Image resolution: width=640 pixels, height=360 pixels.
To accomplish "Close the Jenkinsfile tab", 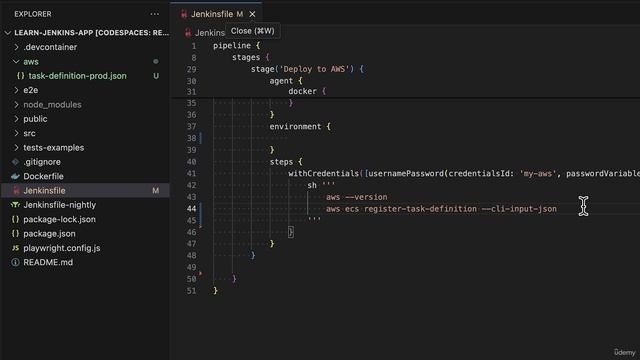I will (x=252, y=14).
